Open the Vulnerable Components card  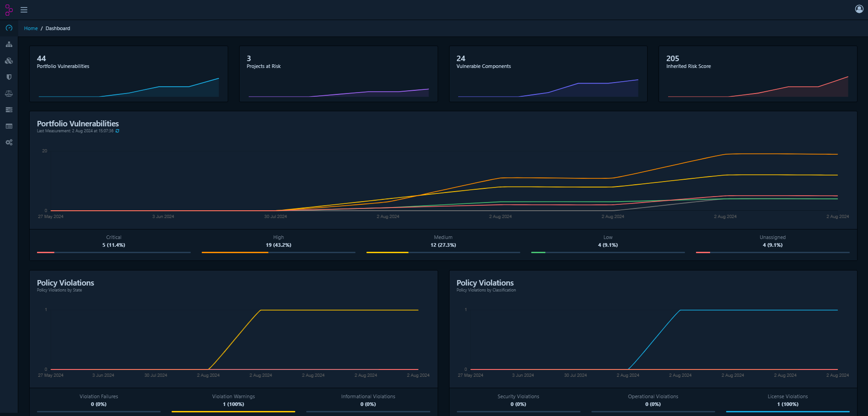tap(548, 73)
